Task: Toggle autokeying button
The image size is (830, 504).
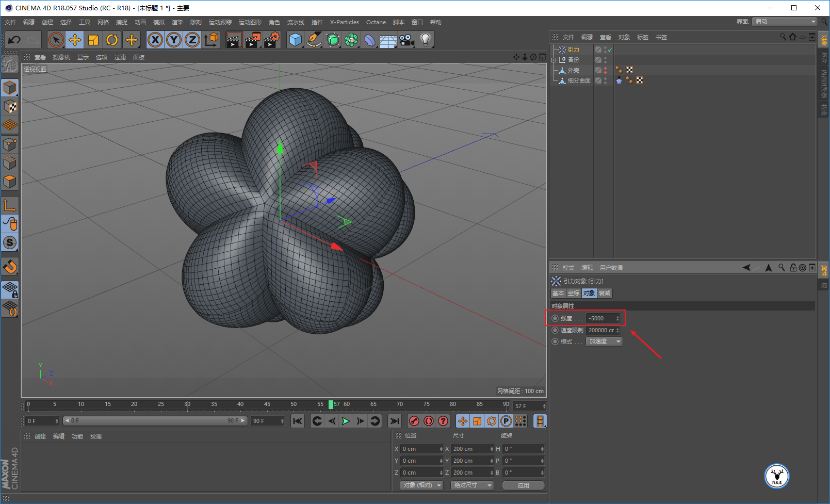Action: tap(428, 421)
